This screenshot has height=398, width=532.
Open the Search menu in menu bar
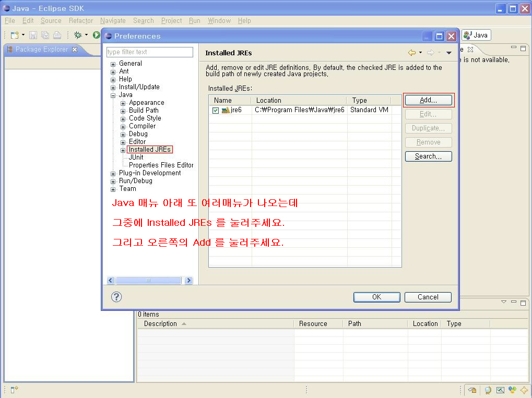144,21
